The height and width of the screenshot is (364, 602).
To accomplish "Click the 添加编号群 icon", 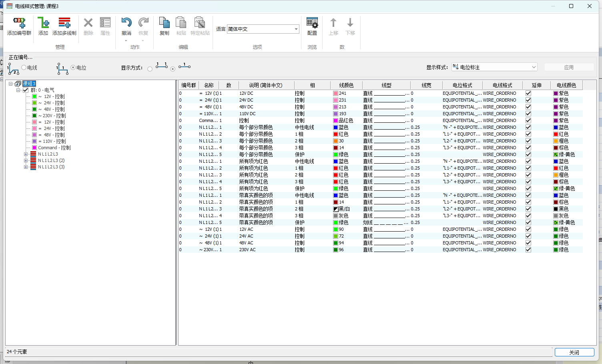I will (x=19, y=23).
